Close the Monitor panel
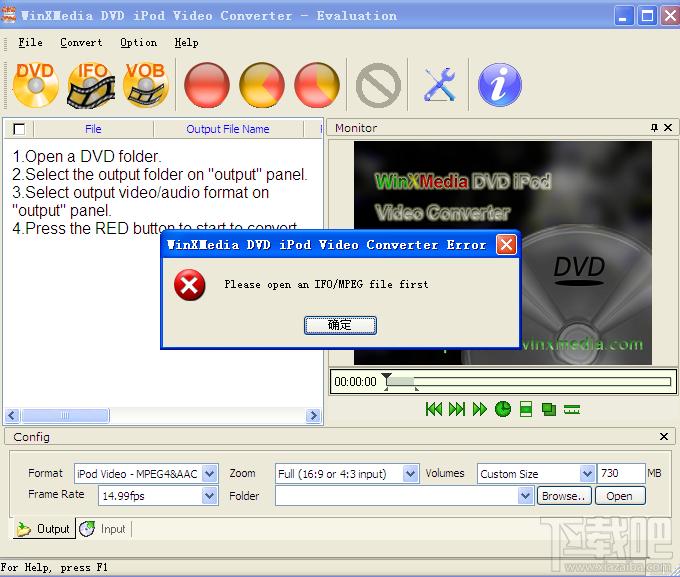The image size is (680, 577). 668,128
